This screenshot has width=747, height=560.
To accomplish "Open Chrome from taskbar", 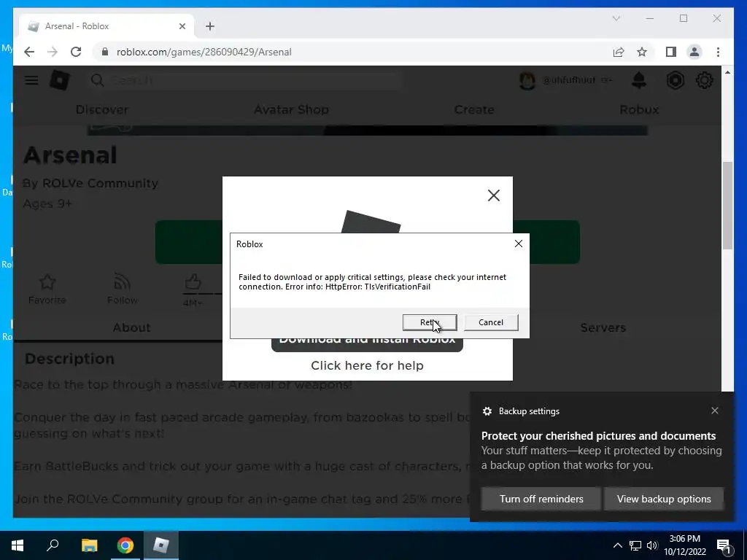I will tap(125, 545).
